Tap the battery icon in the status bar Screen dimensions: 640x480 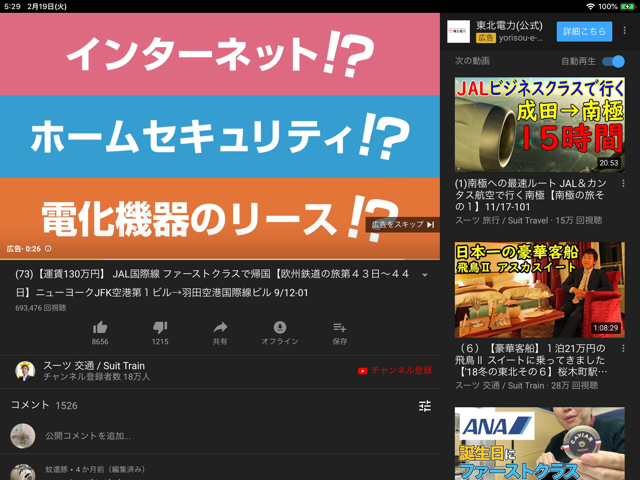pyautogui.click(x=627, y=6)
